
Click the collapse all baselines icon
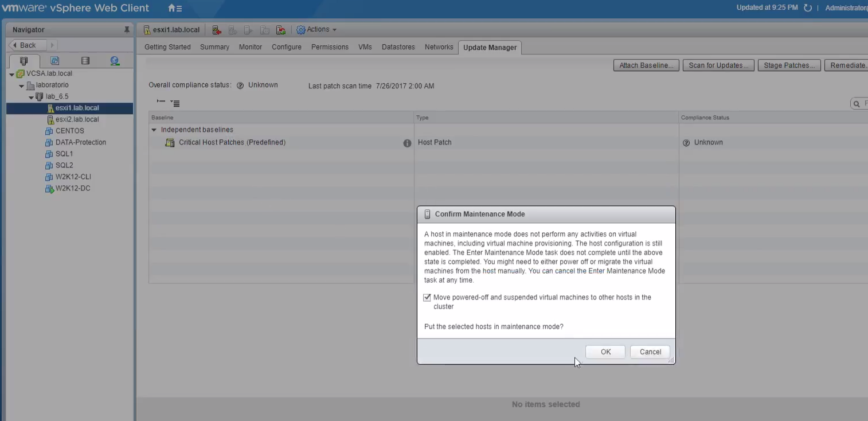pos(161,102)
